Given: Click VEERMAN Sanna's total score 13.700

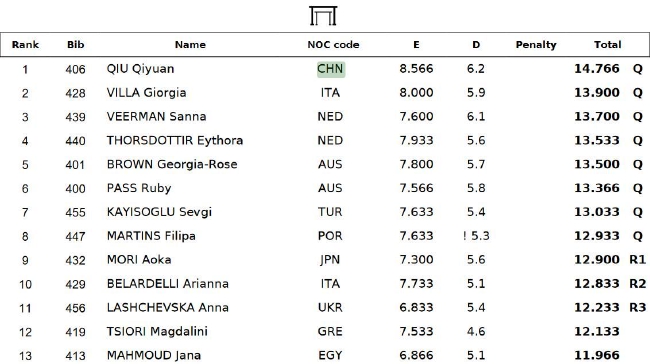Looking at the screenshot, I should 597,116.
